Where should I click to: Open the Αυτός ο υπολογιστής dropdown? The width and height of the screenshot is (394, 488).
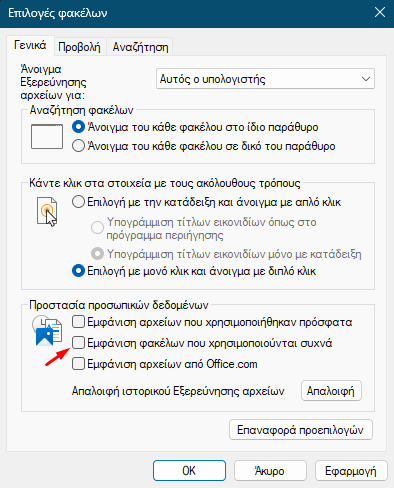click(x=265, y=79)
